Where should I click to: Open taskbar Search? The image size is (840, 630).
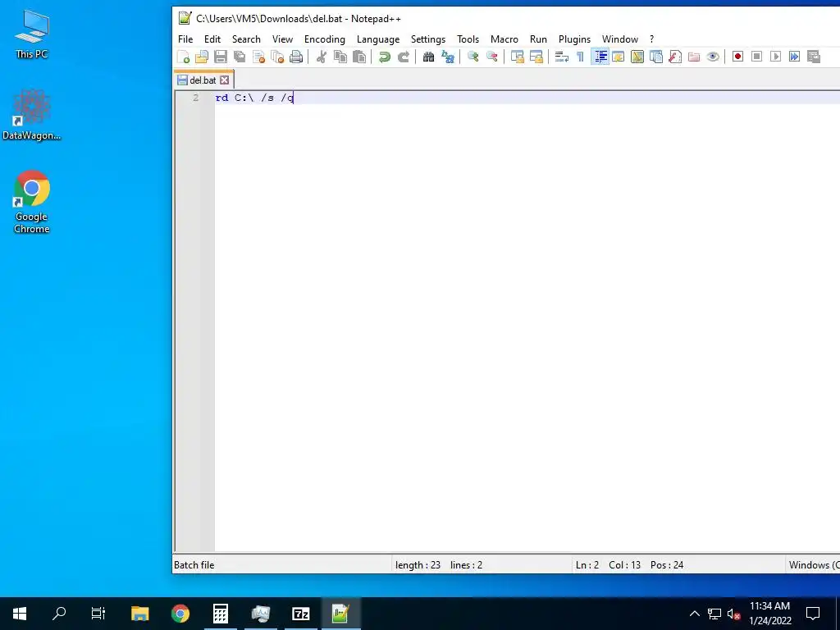pyautogui.click(x=59, y=614)
